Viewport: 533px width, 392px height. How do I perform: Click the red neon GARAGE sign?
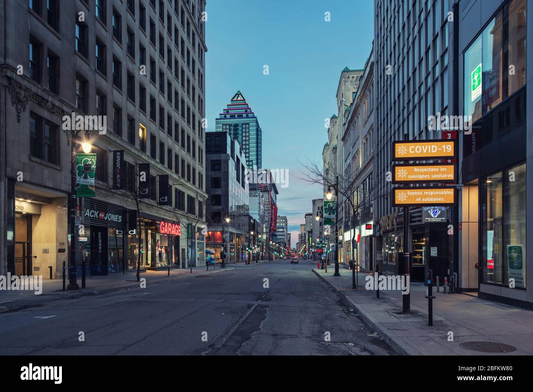(170, 228)
